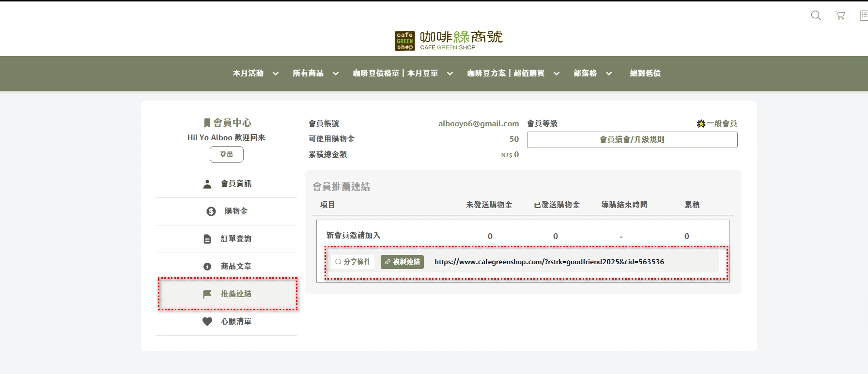Viewport: 868px width, 374px height.
Task: Open the search magnifier icon
Action: (816, 15)
